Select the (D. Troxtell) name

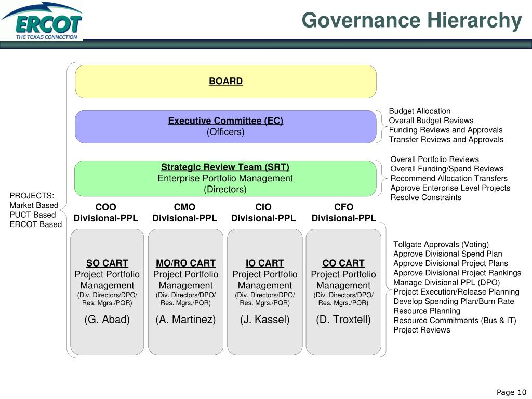pos(343,320)
